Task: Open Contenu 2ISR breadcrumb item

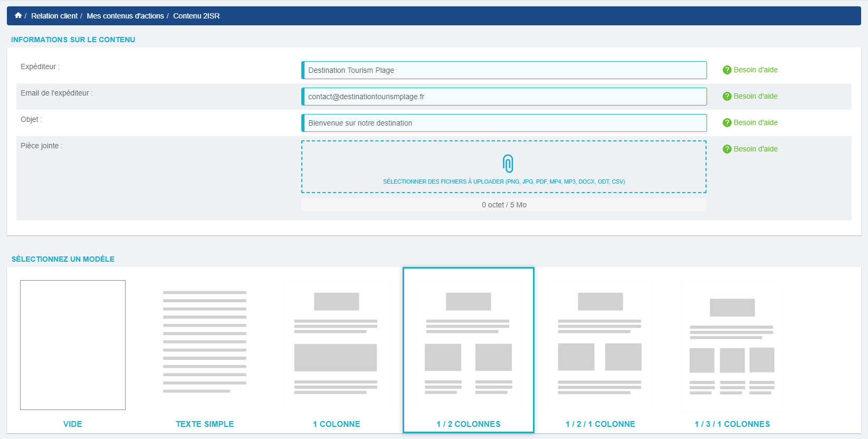Action: [x=196, y=16]
